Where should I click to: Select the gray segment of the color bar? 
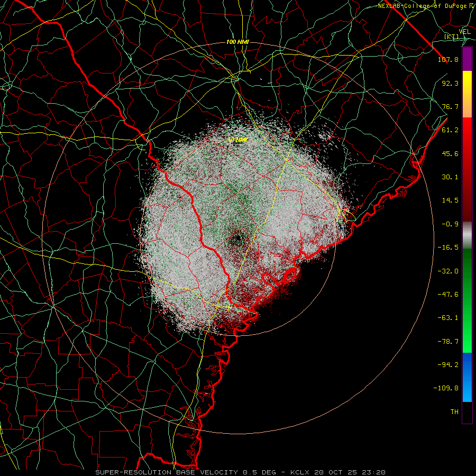467,235
